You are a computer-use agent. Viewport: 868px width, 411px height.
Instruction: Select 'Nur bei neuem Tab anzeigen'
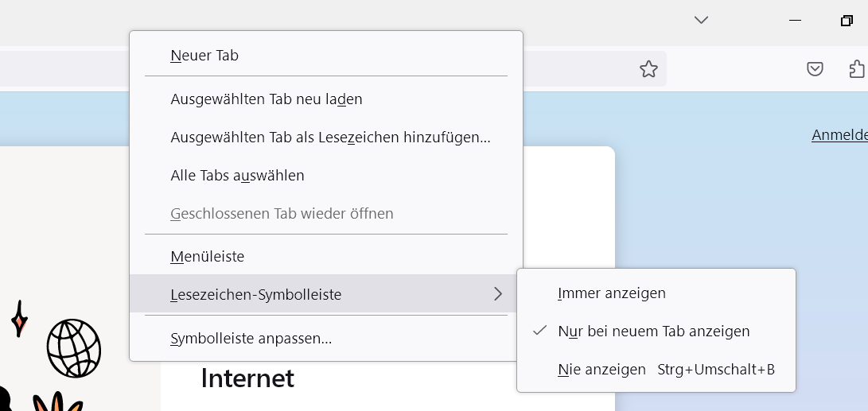coord(654,332)
